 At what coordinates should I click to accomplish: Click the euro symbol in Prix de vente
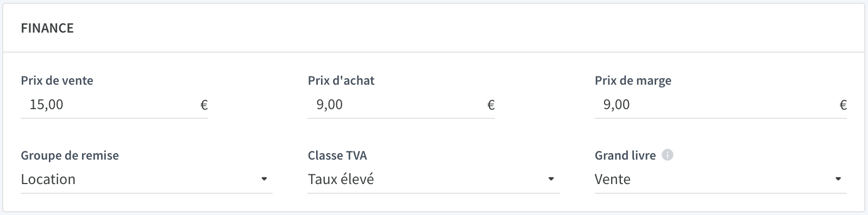[204, 105]
